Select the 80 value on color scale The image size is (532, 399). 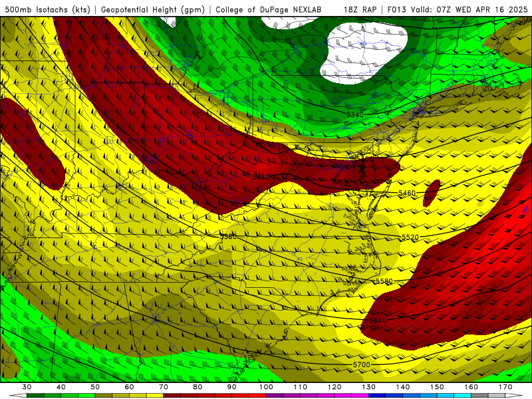click(198, 387)
